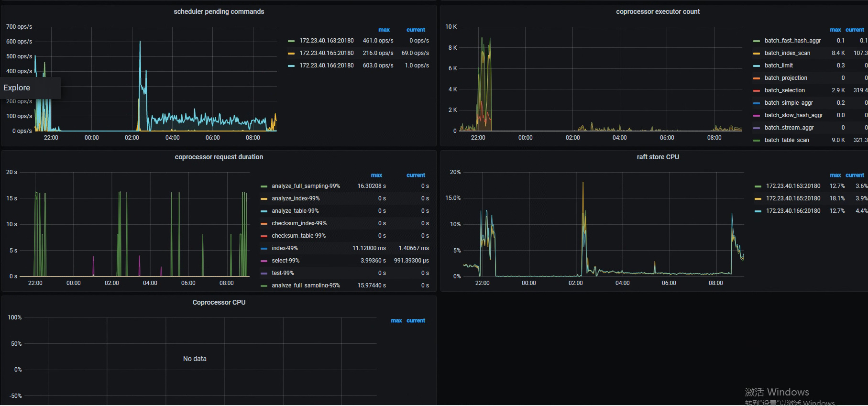The image size is (868, 406).
Task: Expand the raft store CPU panel title menu
Action: [658, 157]
